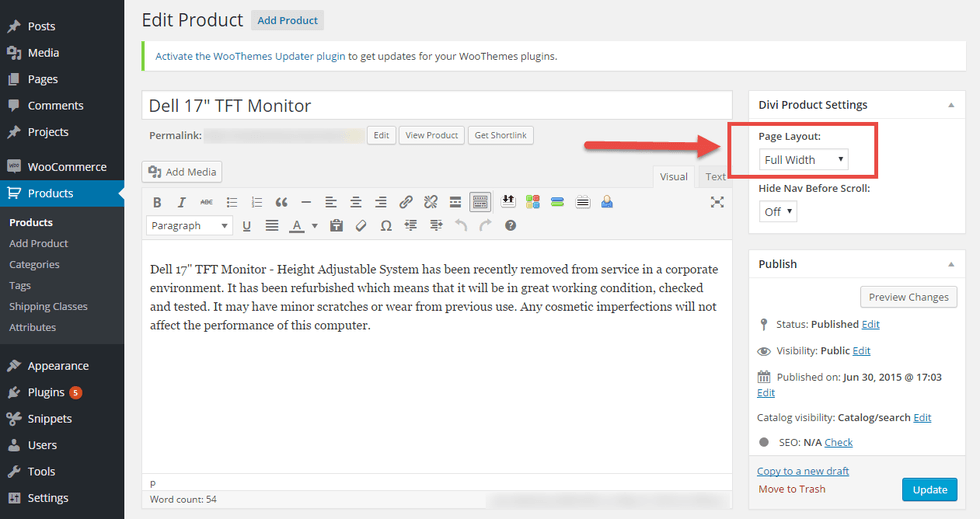Align text right
The width and height of the screenshot is (980, 519).
coord(381,202)
